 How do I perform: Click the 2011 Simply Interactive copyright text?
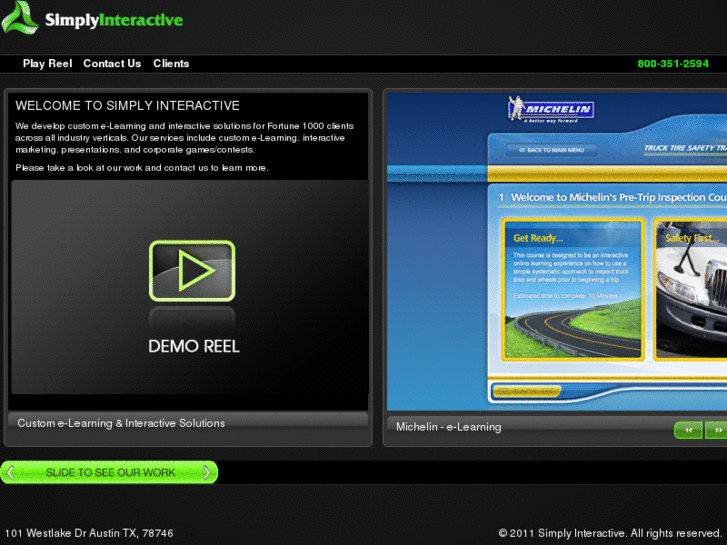610,533
